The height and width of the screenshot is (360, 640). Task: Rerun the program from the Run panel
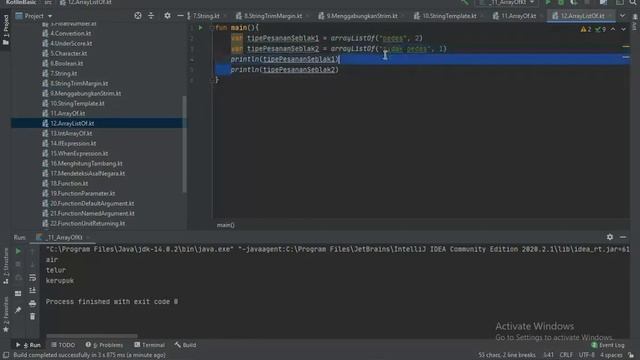[x=18, y=251]
